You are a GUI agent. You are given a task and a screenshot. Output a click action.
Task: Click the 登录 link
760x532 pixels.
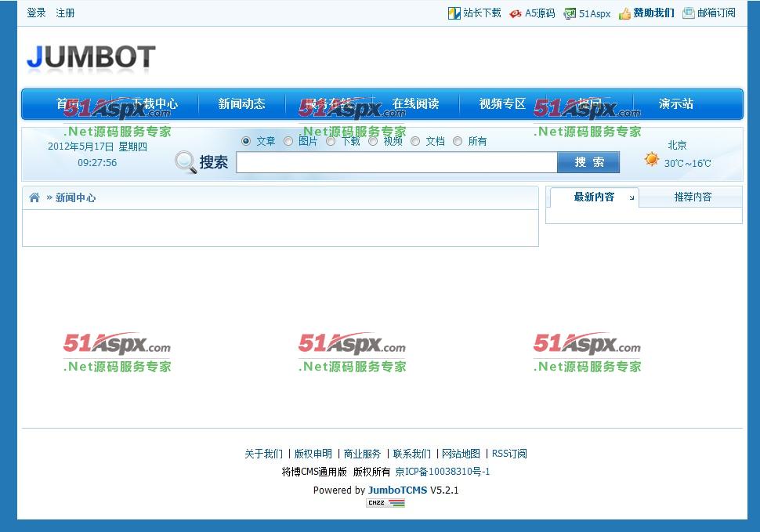click(x=36, y=13)
